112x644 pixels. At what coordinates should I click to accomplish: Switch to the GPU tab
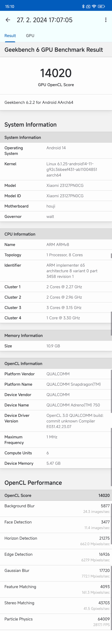(30, 36)
